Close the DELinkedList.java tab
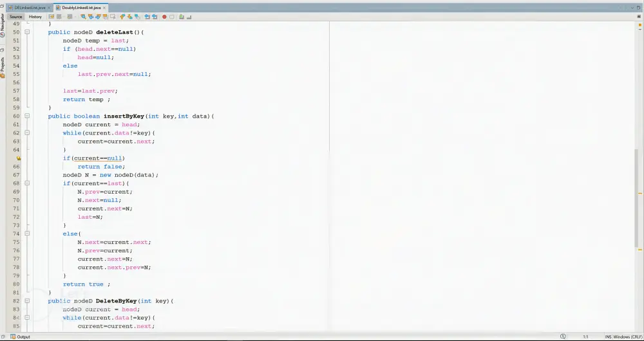Screen dimensions: 644x341 click(48, 8)
